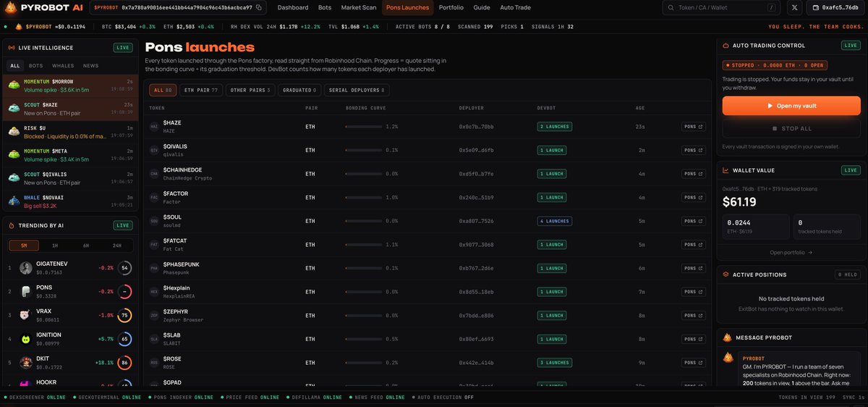This screenshot has width=868, height=407.
Task: Switch Live Intelligence feed to NEWS
Action: click(x=90, y=65)
